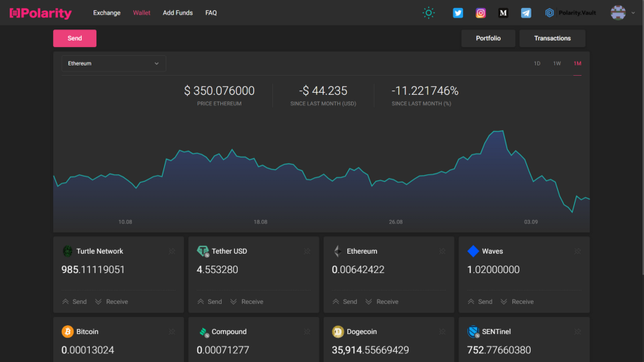
Task: Toggle the light/dark theme sun icon
Action: [428, 13]
